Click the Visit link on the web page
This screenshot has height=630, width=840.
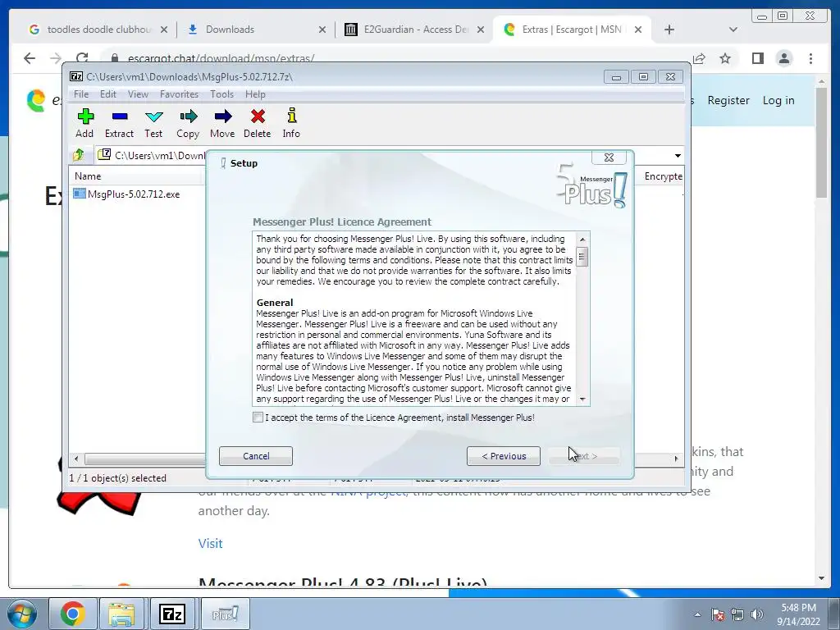coord(210,543)
